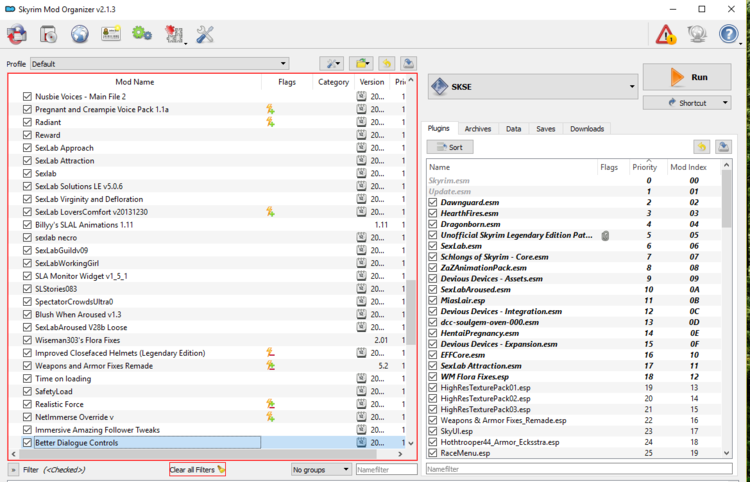
Task: Click flag icon for Weapons and Armor Fixes Remade
Action: coord(271,366)
